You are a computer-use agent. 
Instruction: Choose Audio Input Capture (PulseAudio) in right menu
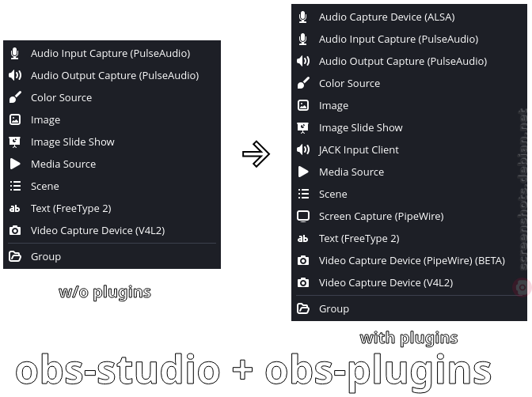pyautogui.click(x=409, y=39)
